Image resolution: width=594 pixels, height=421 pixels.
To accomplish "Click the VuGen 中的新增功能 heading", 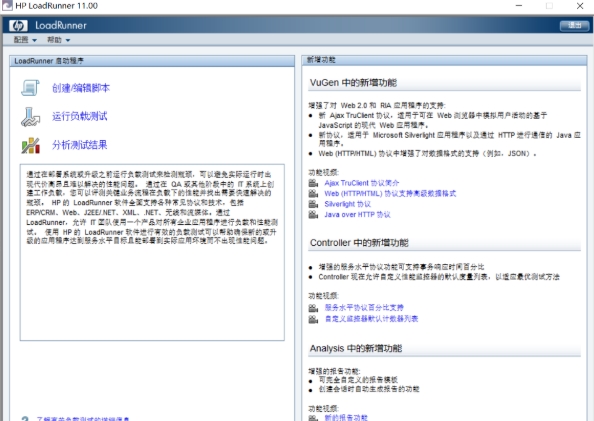I will (x=353, y=83).
